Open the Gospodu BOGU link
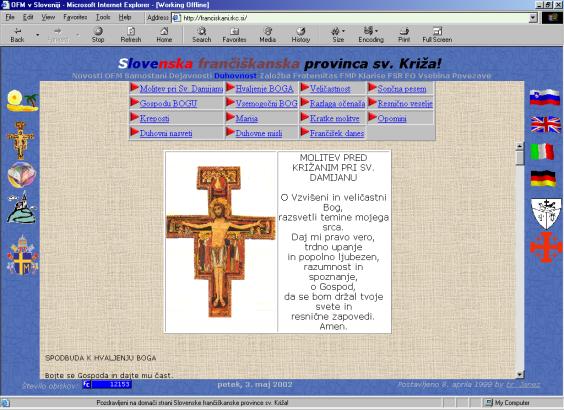 [168, 104]
